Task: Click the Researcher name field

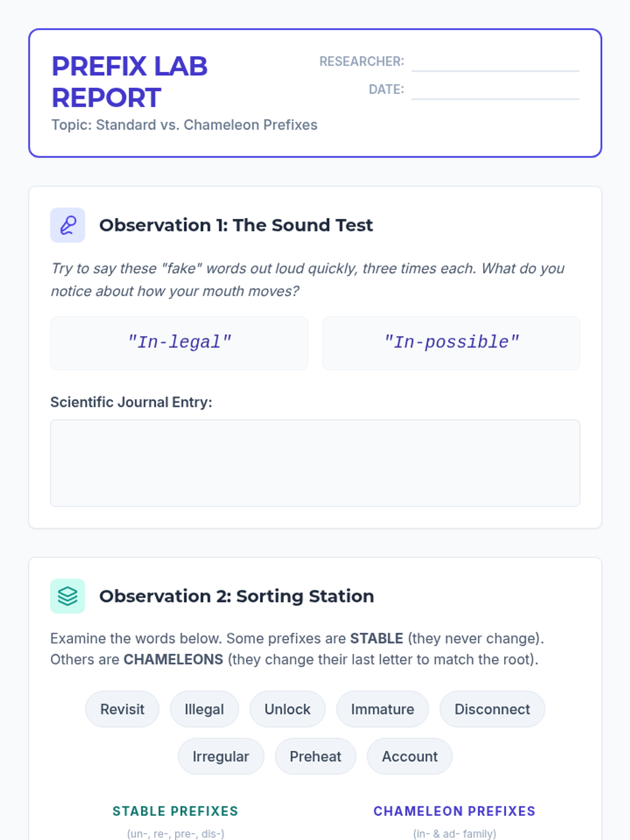Action: pyautogui.click(x=495, y=62)
